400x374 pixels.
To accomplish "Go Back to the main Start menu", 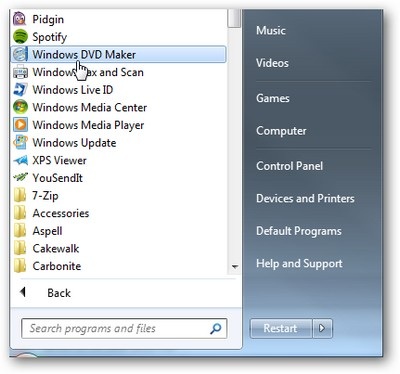I will click(x=59, y=293).
